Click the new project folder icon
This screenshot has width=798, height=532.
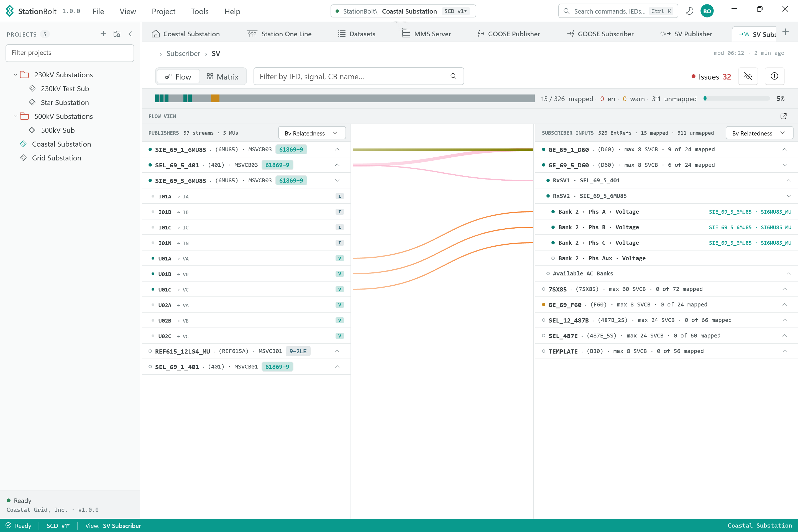pos(117,34)
